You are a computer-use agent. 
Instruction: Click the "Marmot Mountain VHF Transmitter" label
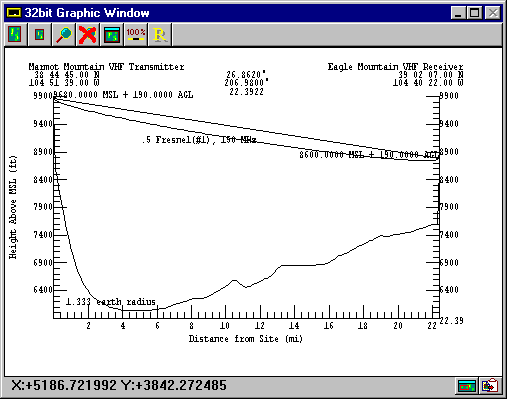tap(106, 67)
